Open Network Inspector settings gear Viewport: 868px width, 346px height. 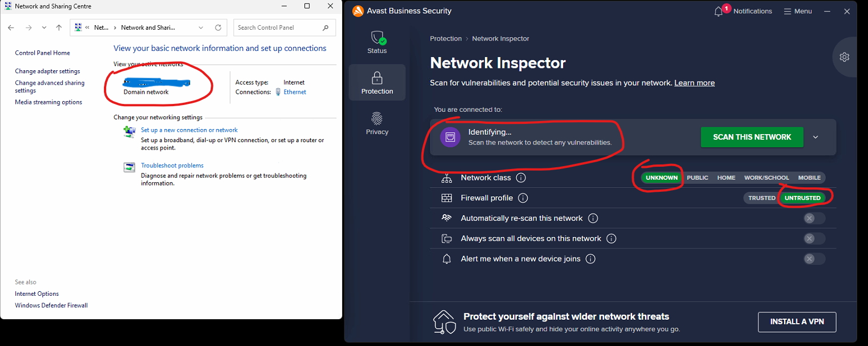point(845,57)
